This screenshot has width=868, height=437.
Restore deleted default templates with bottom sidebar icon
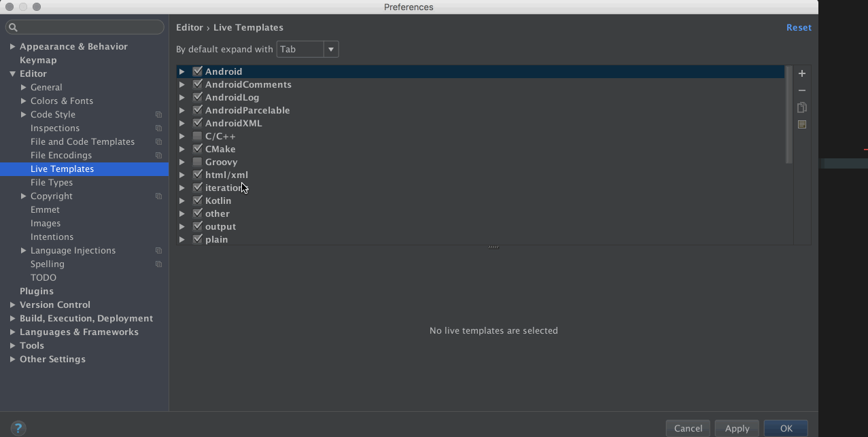pyautogui.click(x=801, y=124)
